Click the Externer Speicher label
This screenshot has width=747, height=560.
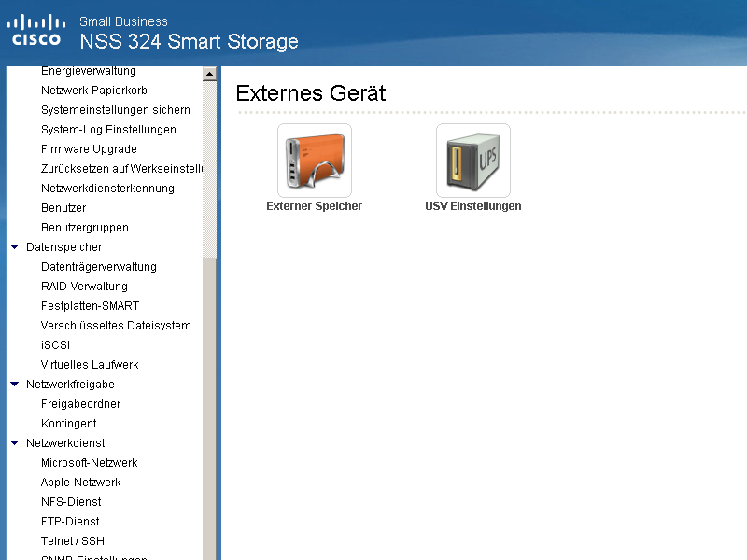(x=314, y=206)
